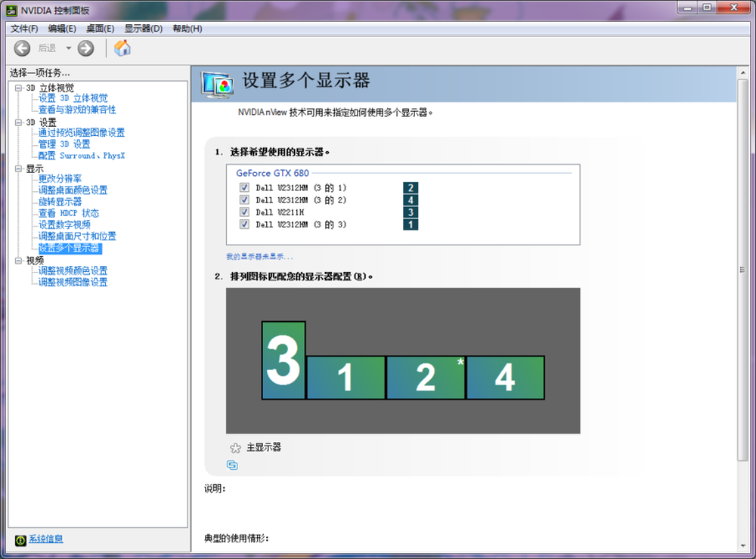This screenshot has width=756, height=559.
Task: Click the 主显示器 legend label
Action: [264, 448]
